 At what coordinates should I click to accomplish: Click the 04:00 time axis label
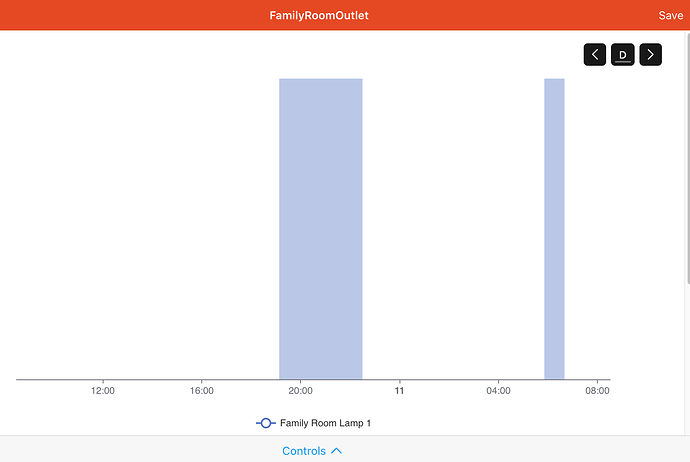point(498,391)
